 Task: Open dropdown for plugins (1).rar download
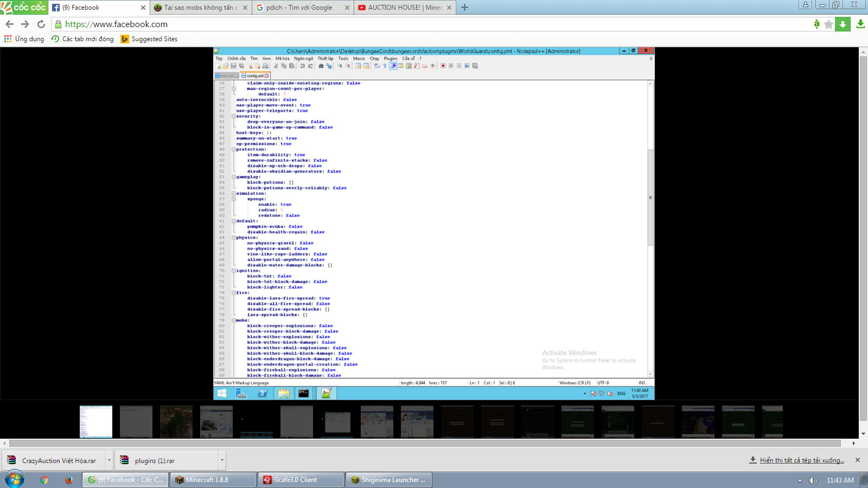click(222, 460)
